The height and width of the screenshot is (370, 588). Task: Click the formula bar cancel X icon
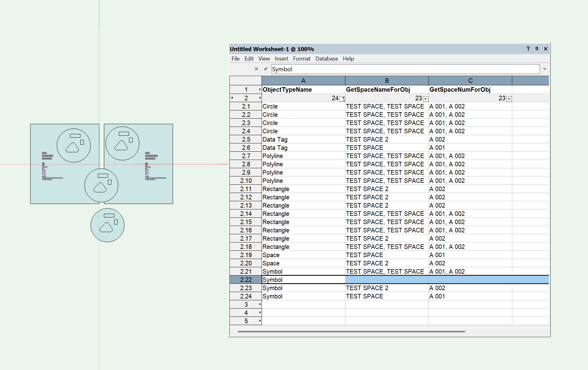point(256,69)
